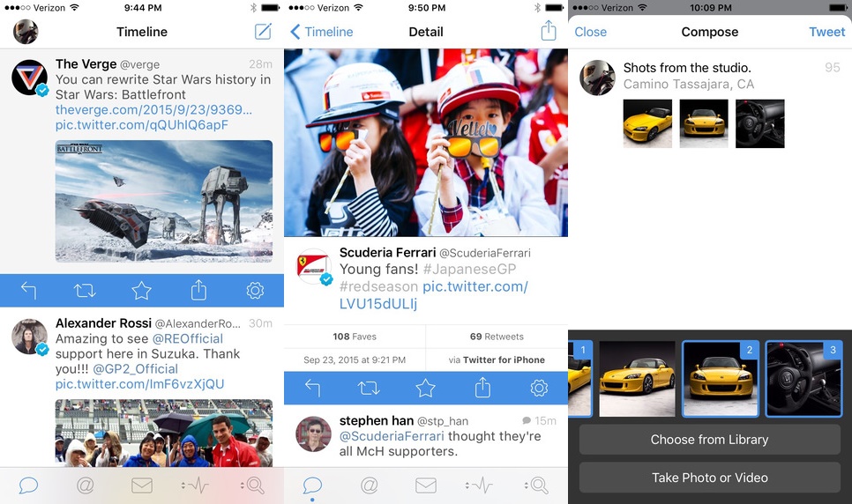Viewport: 852px width, 504px height.
Task: Favorite Scuderia Ferrari tweet with star
Action: pyautogui.click(x=425, y=388)
